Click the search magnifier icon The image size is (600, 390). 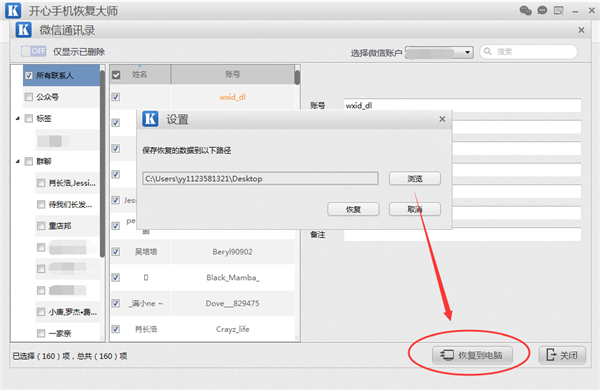coord(488,51)
